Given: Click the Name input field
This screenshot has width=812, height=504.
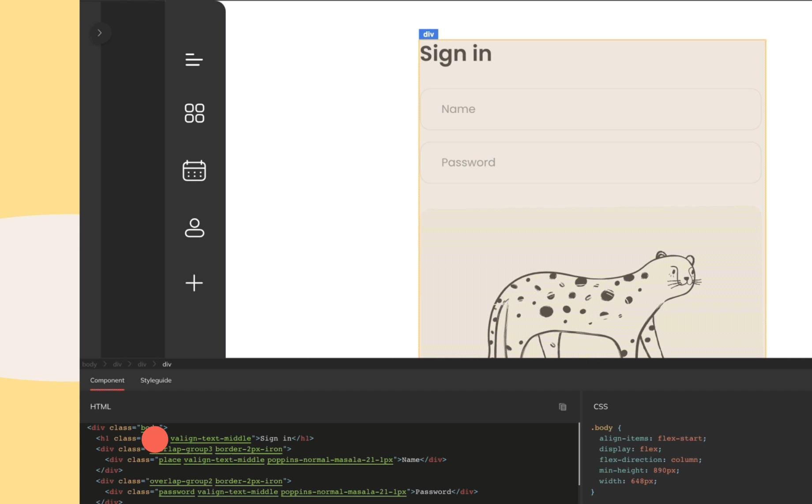Looking at the screenshot, I should point(590,109).
